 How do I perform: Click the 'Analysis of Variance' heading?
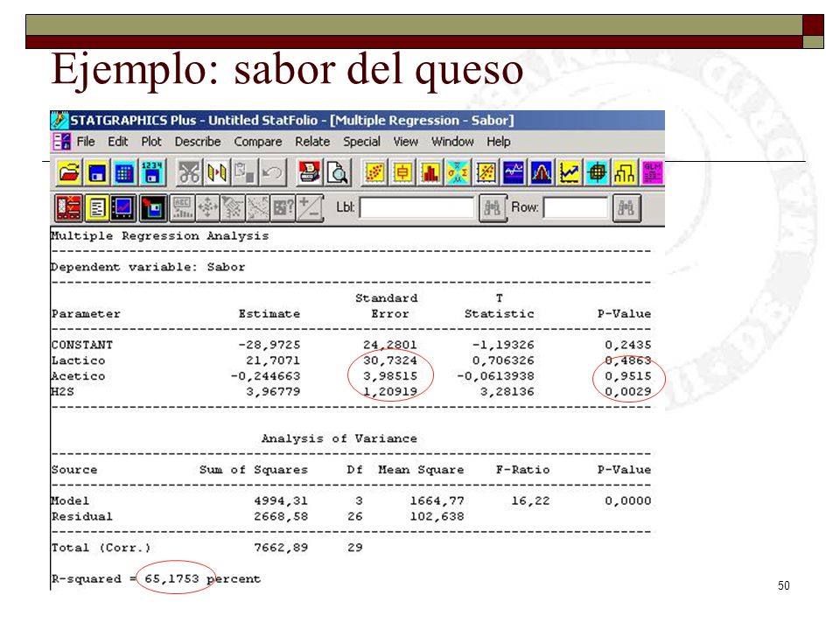339,438
